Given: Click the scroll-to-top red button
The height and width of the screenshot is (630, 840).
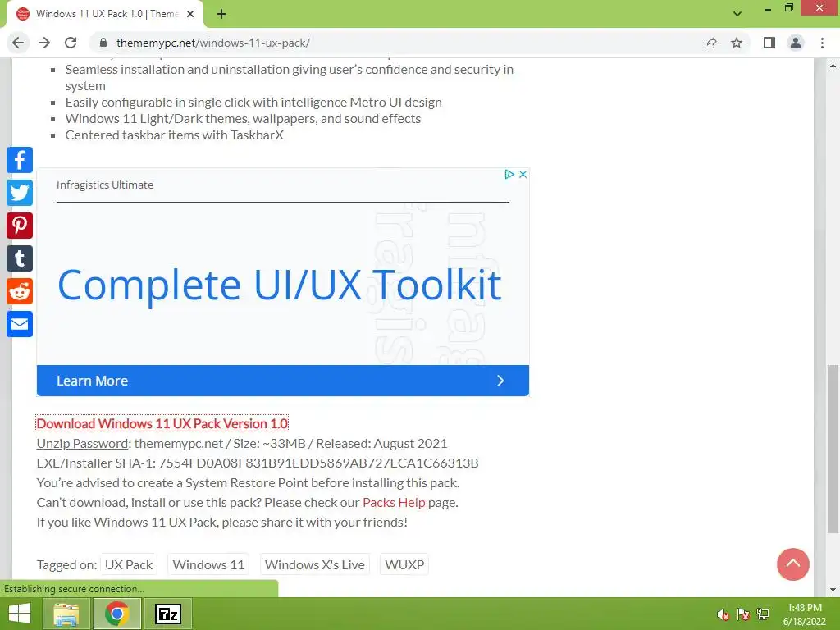Looking at the screenshot, I should pyautogui.click(x=793, y=564).
